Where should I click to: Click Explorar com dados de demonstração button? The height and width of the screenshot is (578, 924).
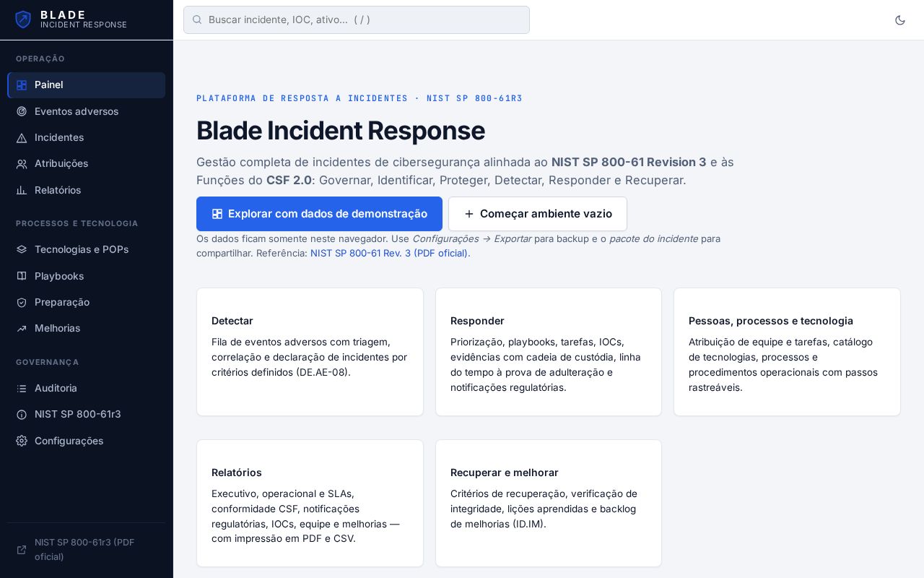tap(319, 214)
